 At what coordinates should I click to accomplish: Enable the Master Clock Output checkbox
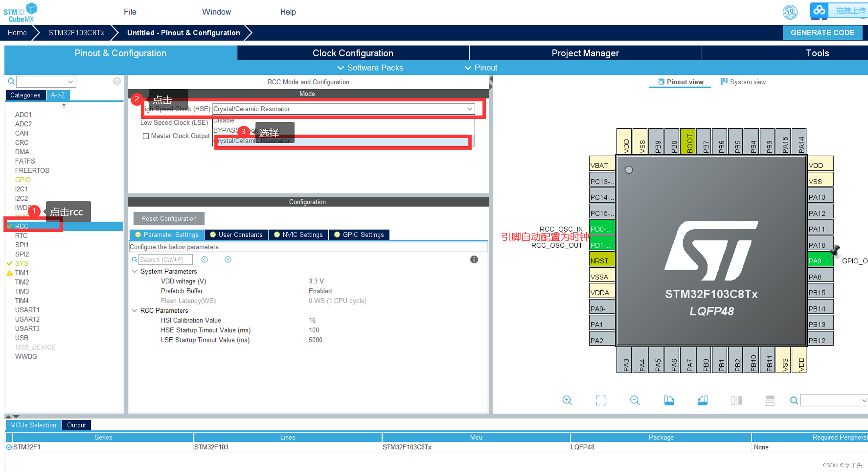146,136
